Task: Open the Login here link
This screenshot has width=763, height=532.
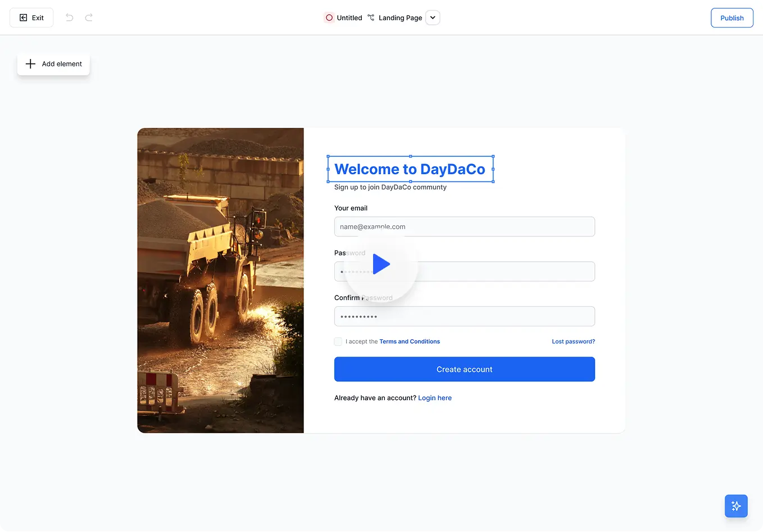Action: coord(435,398)
